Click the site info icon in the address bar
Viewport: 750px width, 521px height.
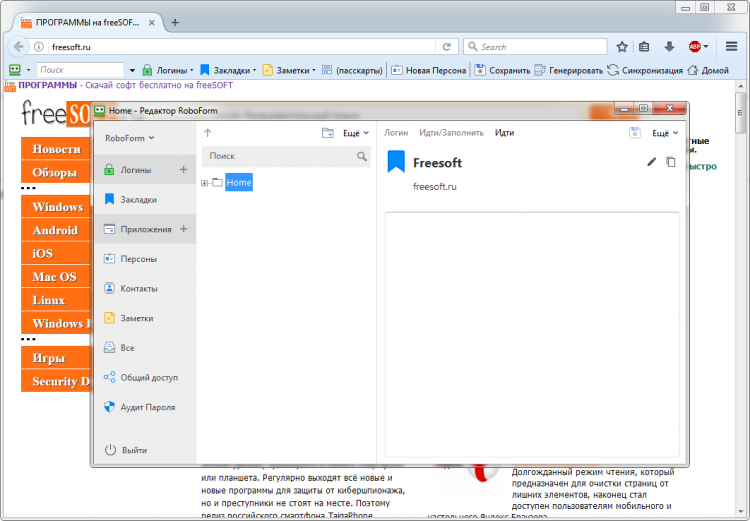click(x=39, y=46)
